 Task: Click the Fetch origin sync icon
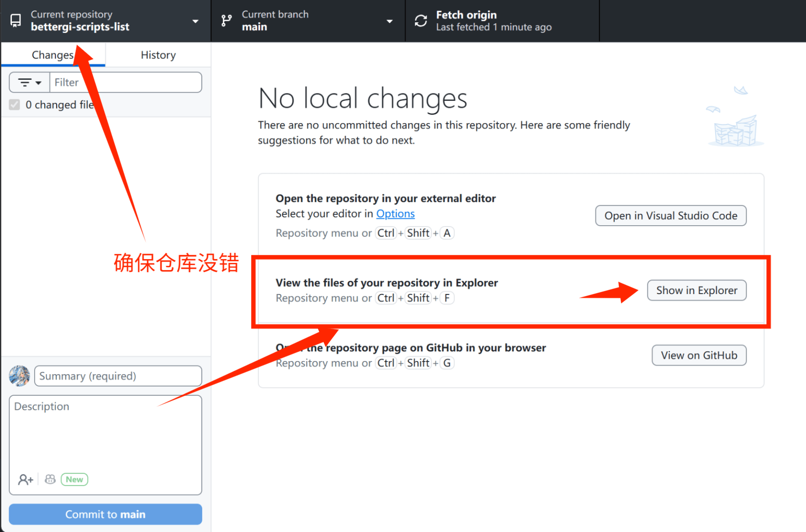pyautogui.click(x=421, y=21)
